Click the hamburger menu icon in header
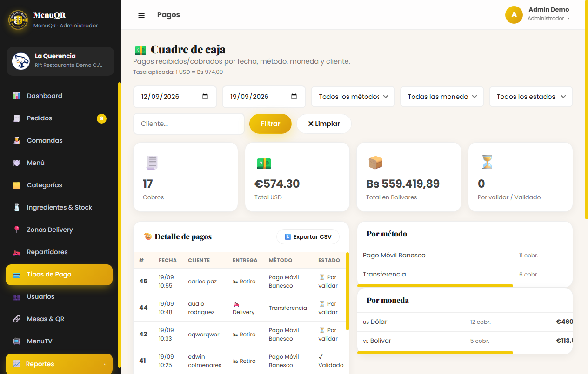 pyautogui.click(x=141, y=15)
